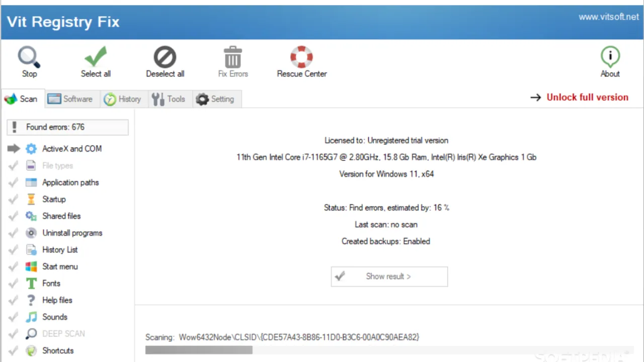Toggle the Uninstall programs checkmark

13,233
